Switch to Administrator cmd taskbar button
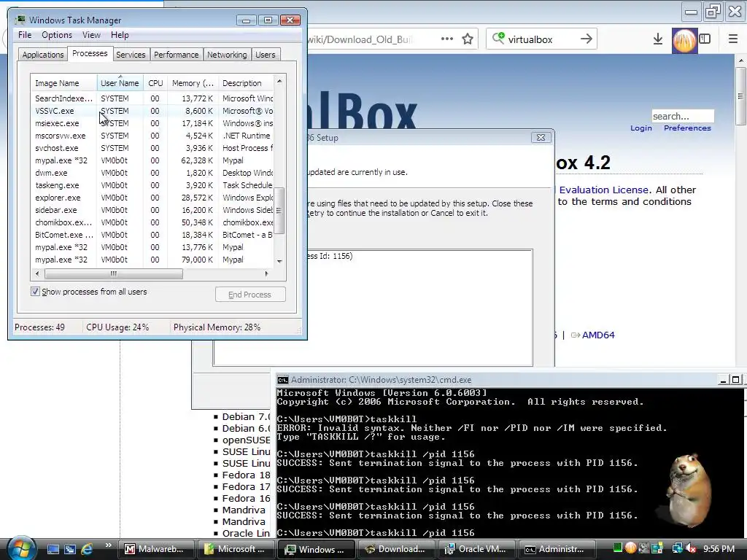Viewport: 747px width, 560px height. (557, 549)
